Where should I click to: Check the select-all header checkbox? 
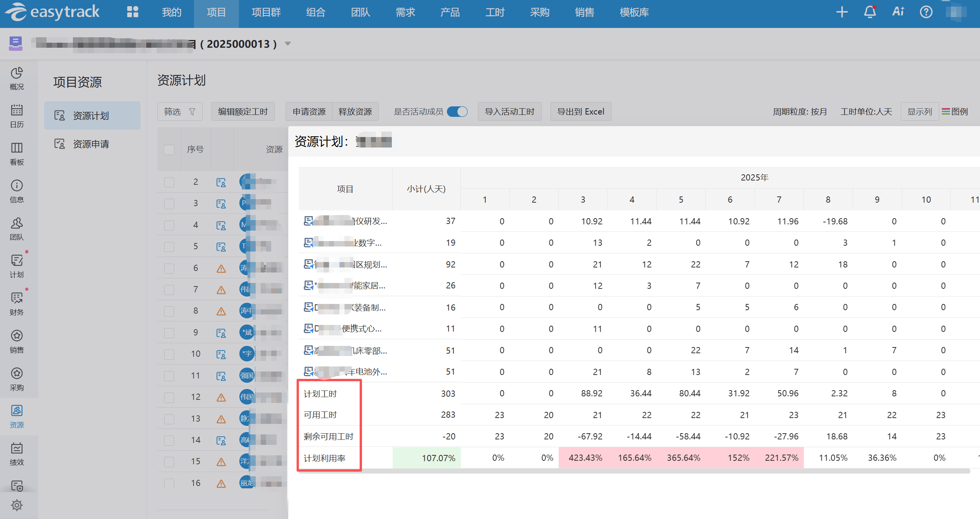pyautogui.click(x=169, y=149)
